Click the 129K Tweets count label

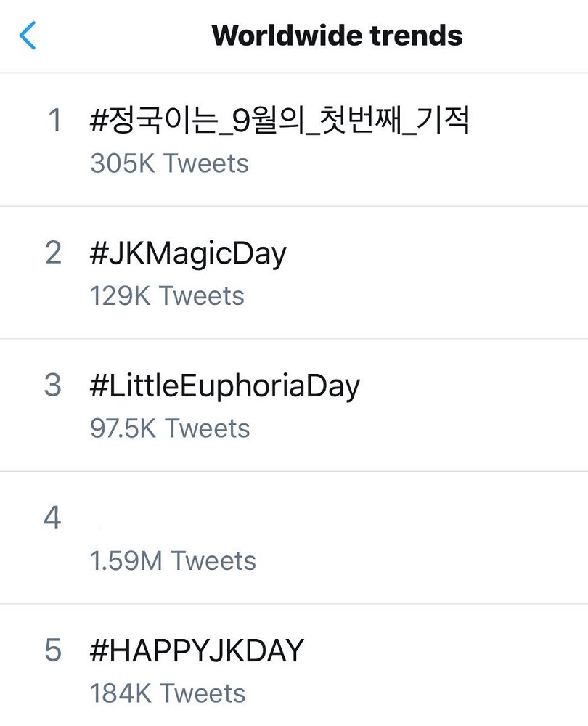[168, 295]
